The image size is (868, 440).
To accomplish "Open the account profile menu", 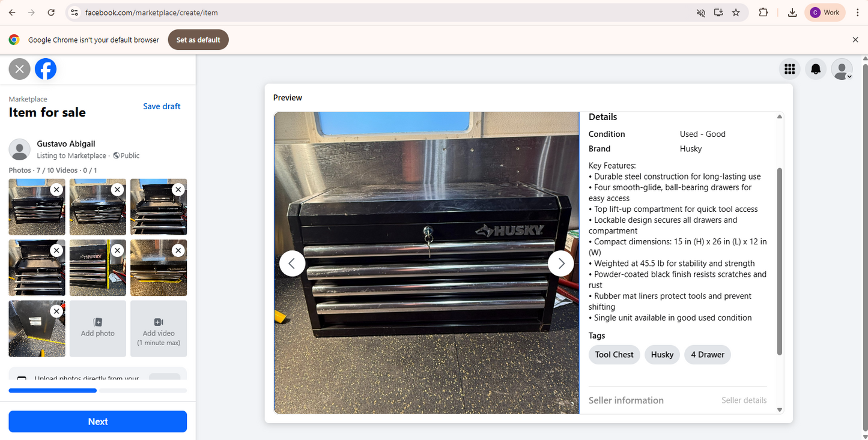I will (x=842, y=70).
